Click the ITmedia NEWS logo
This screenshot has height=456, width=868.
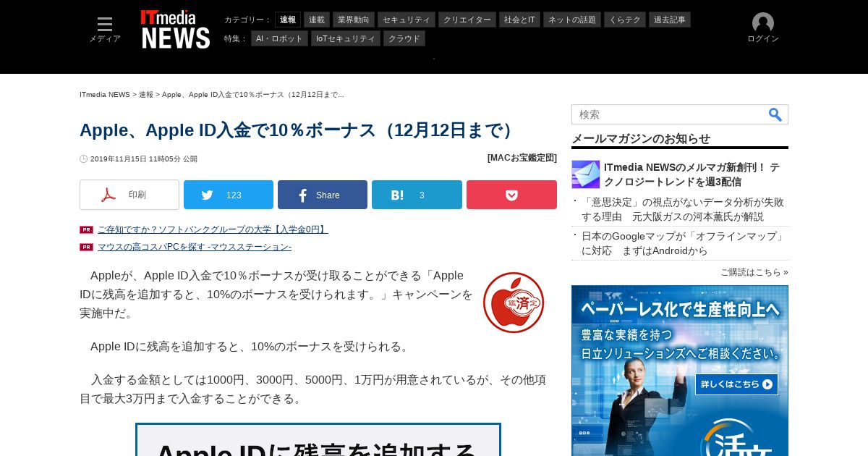coord(175,30)
